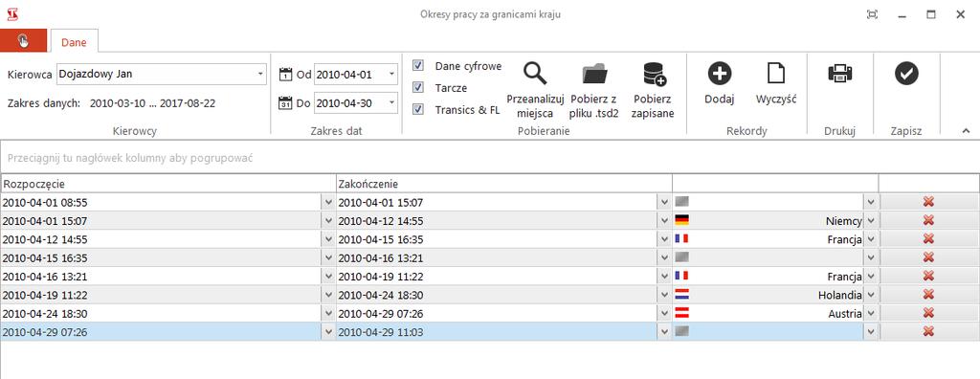980x379 pixels.
Task: Click blank country cell ending 2010-04-01 15:07
Action: click(768, 202)
